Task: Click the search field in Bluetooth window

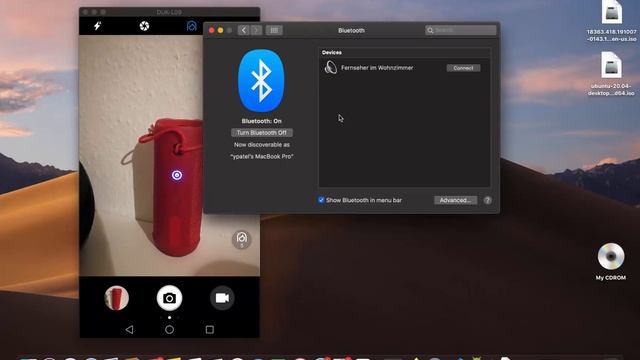Action: click(460, 30)
